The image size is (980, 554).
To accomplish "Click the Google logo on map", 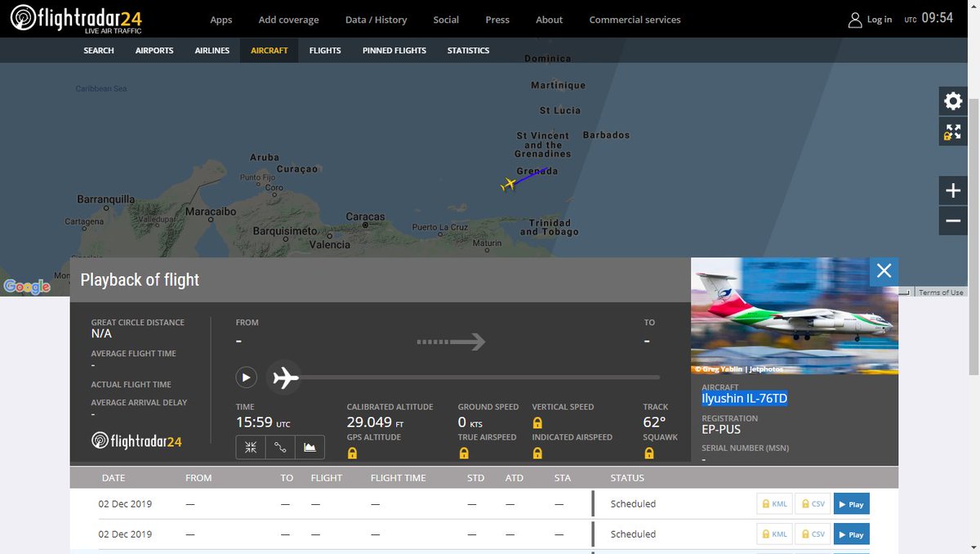I will click(x=27, y=286).
